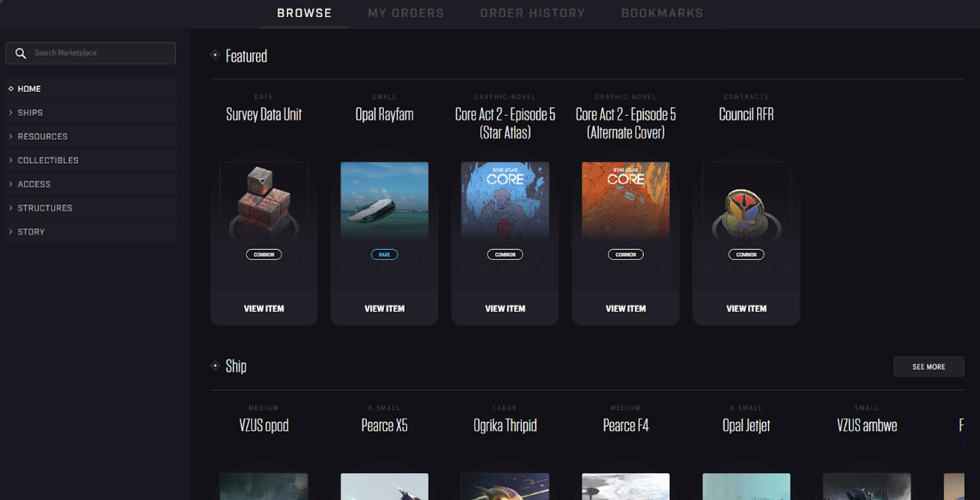Click the Opal Rayfam ship image
980x500 pixels.
pyautogui.click(x=384, y=201)
